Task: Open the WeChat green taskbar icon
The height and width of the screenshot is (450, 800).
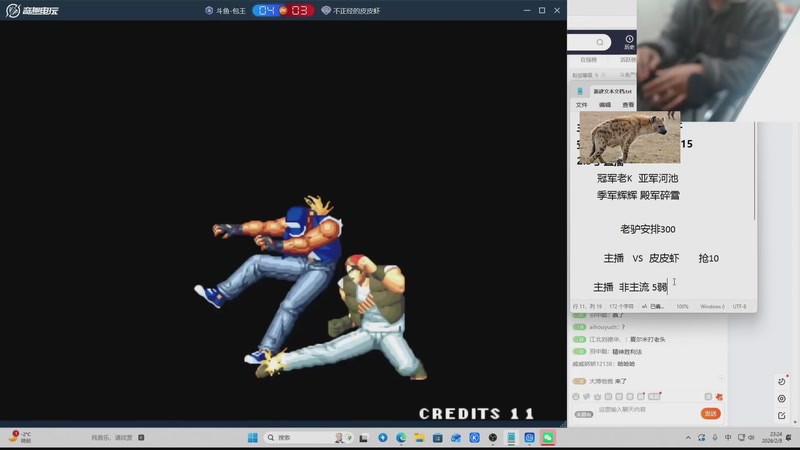Action: (x=547, y=438)
